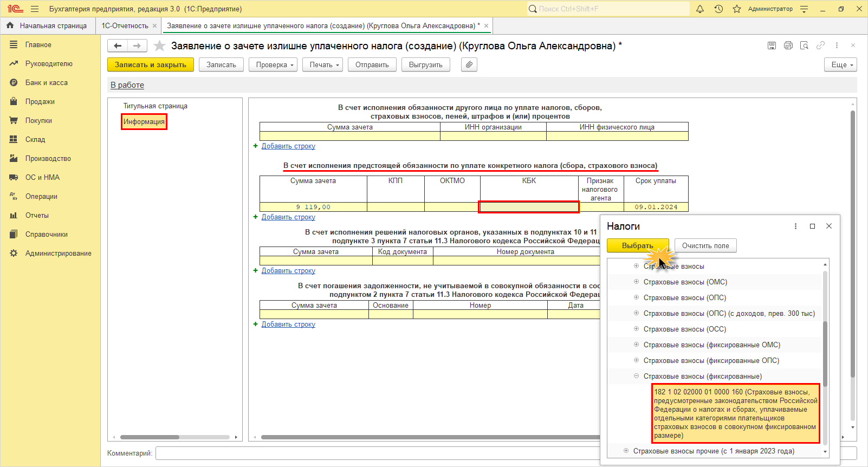Viewport: 868px width, 467px height.
Task: Go back with the left arrow button
Action: [118, 46]
